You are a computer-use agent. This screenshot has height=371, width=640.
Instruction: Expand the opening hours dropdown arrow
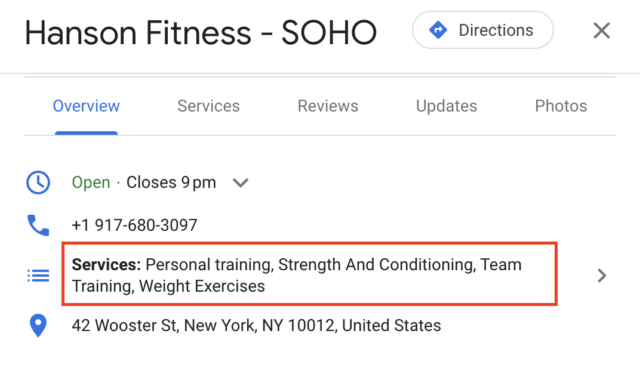click(240, 183)
